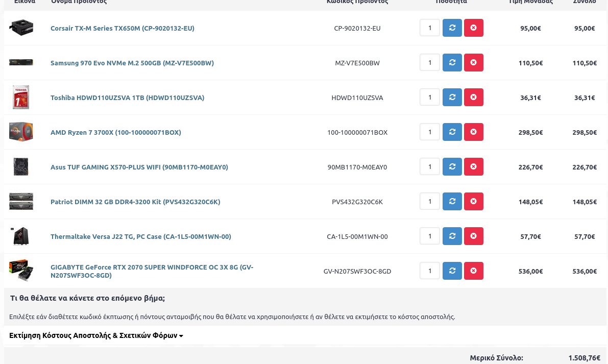Click heading Τι θα θέλατε να κάνετε στο επόμενο βήμα
The image size is (608, 364).
pos(88,298)
